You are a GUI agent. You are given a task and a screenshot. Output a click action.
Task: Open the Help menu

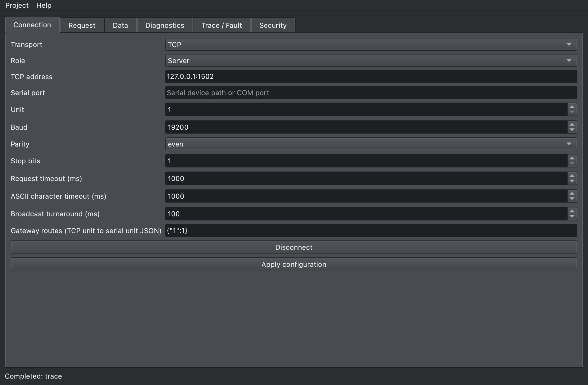coord(44,5)
